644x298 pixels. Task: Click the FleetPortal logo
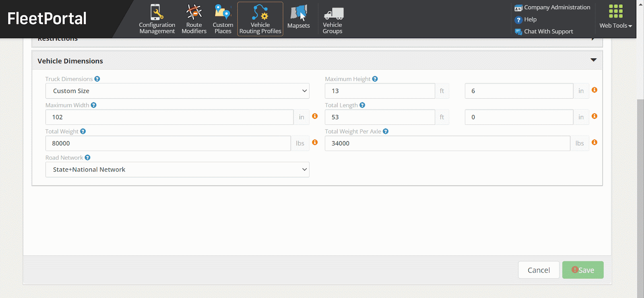[47, 19]
